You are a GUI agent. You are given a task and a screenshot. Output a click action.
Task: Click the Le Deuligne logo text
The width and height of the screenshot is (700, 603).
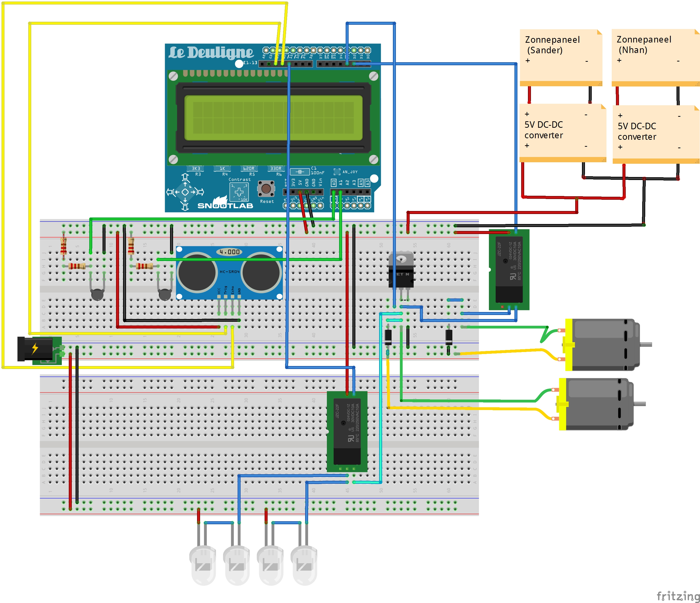coord(211,53)
